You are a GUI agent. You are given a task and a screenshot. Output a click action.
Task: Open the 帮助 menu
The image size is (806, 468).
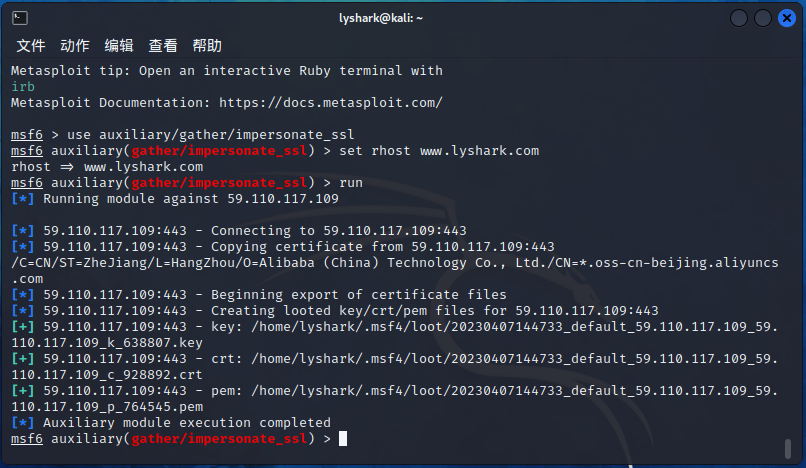point(207,46)
